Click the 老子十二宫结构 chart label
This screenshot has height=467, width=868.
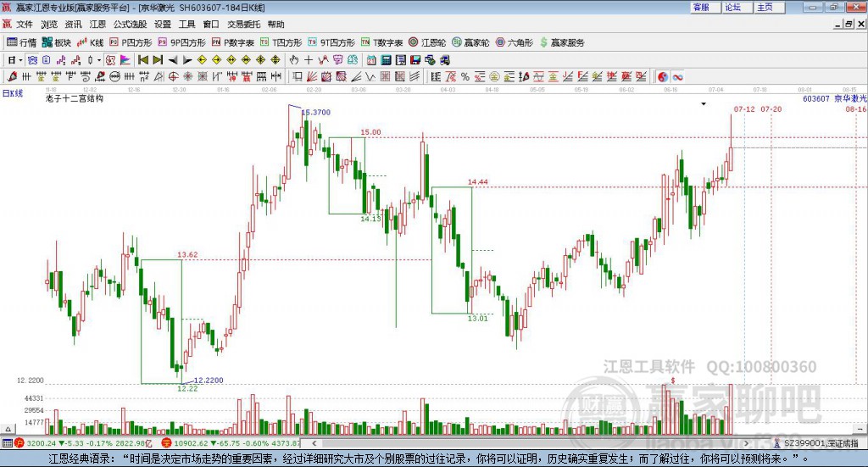tap(75, 98)
